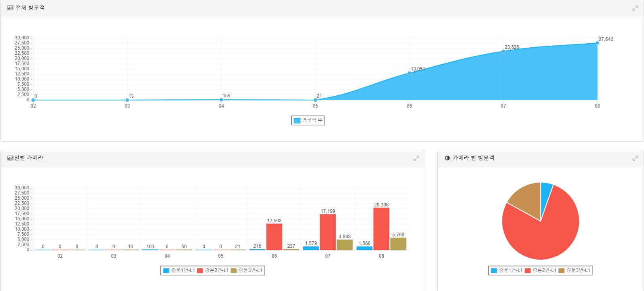Click the red 12,598 bar for day 06
Viewport: 644px width, 291px height.
click(274, 237)
